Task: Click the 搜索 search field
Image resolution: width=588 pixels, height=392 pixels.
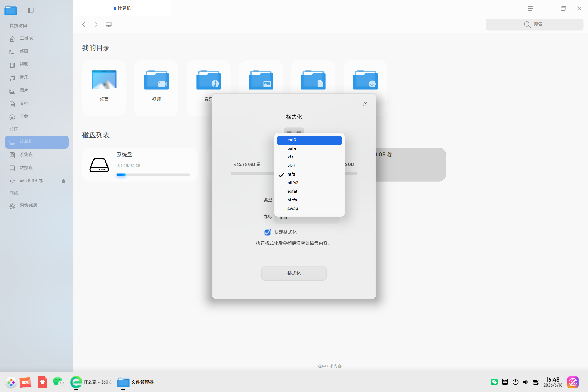Action: point(534,24)
